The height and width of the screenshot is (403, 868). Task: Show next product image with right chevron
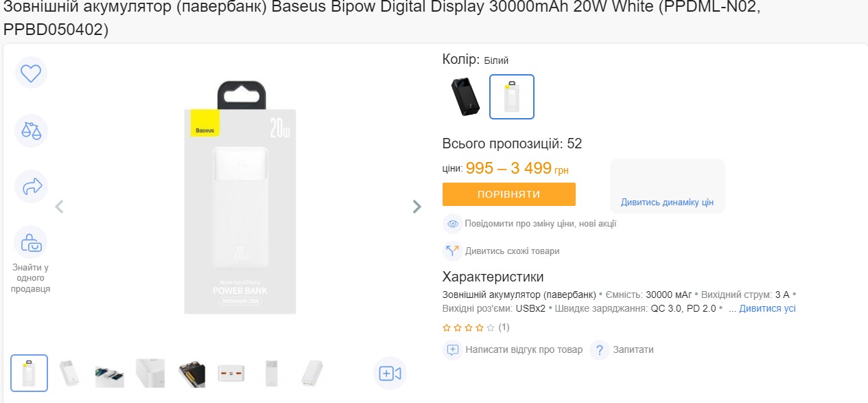pyautogui.click(x=417, y=207)
